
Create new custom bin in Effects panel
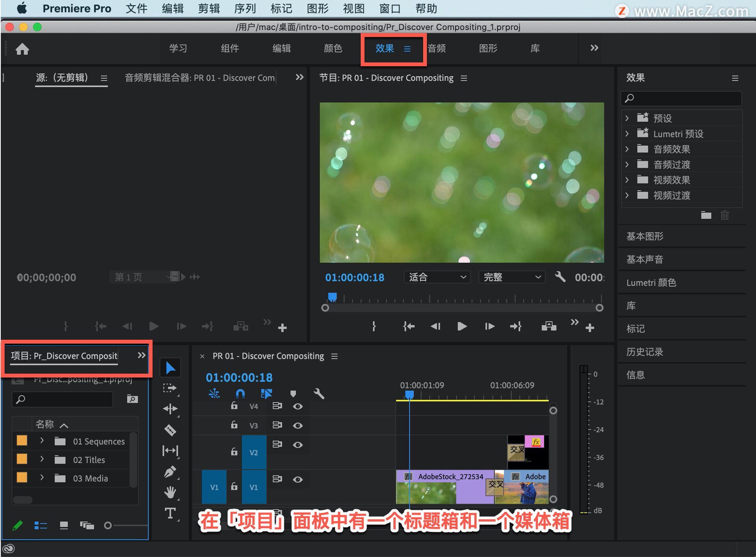point(706,215)
